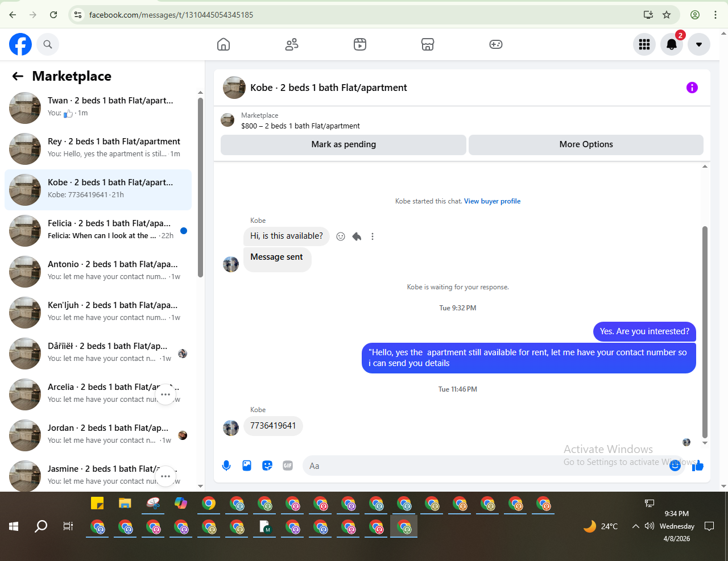This screenshot has height=561, width=728.
Task: View site information icon in address bar
Action: click(78, 15)
